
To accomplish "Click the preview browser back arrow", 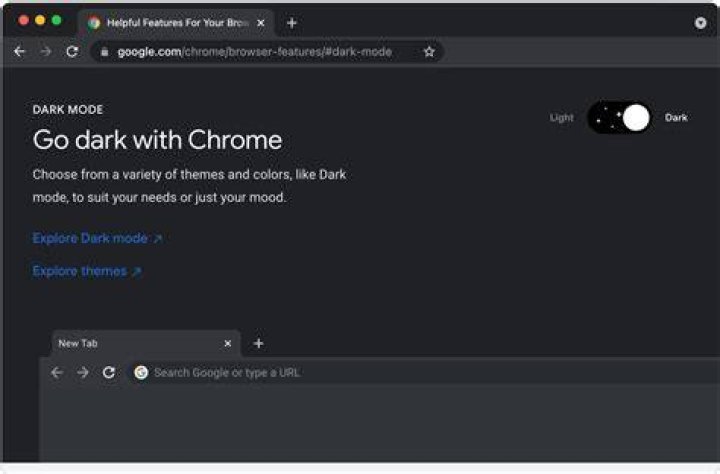I will point(56,372).
